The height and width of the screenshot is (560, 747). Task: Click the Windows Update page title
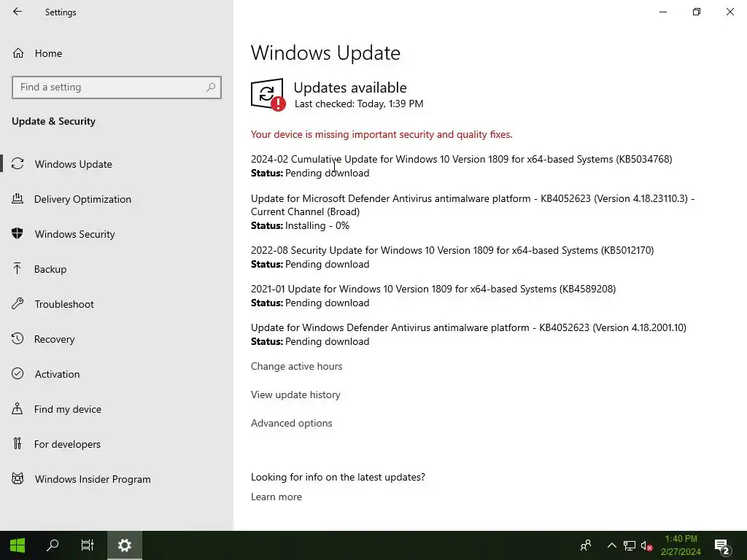tap(325, 52)
